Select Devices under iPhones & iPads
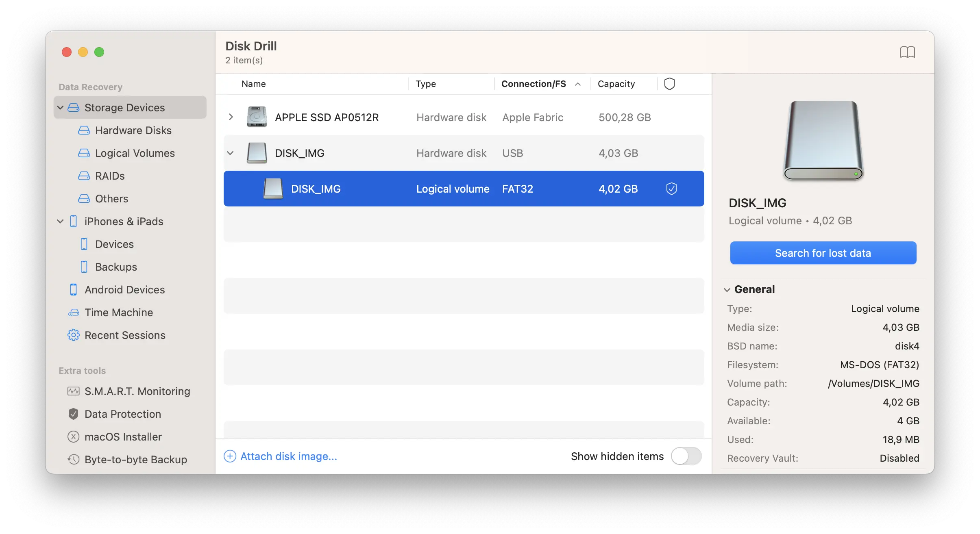980x534 pixels. 114,244
